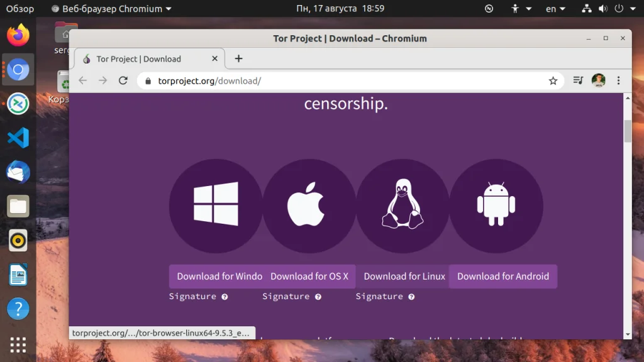
Task: Click the Android robot circle
Action: 496,206
